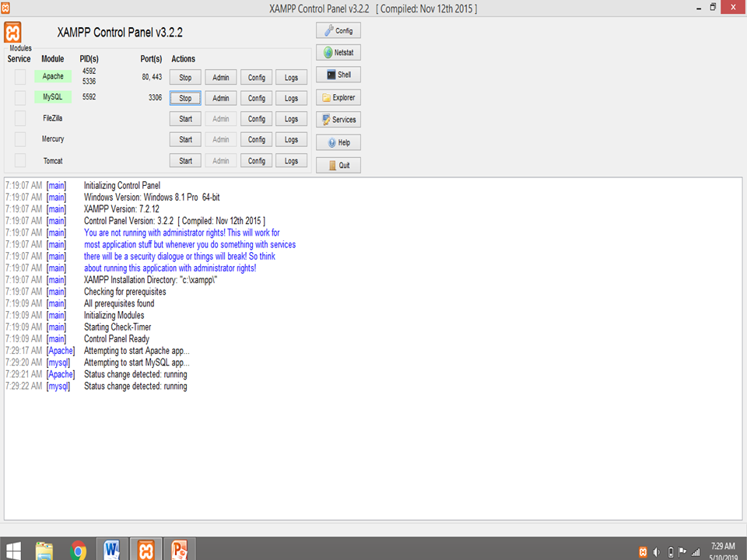Open Tomcat Config options

(x=256, y=160)
